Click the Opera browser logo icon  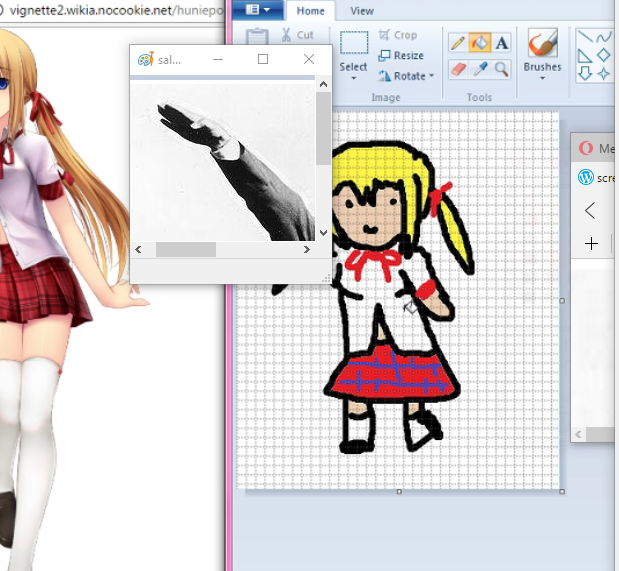point(586,148)
